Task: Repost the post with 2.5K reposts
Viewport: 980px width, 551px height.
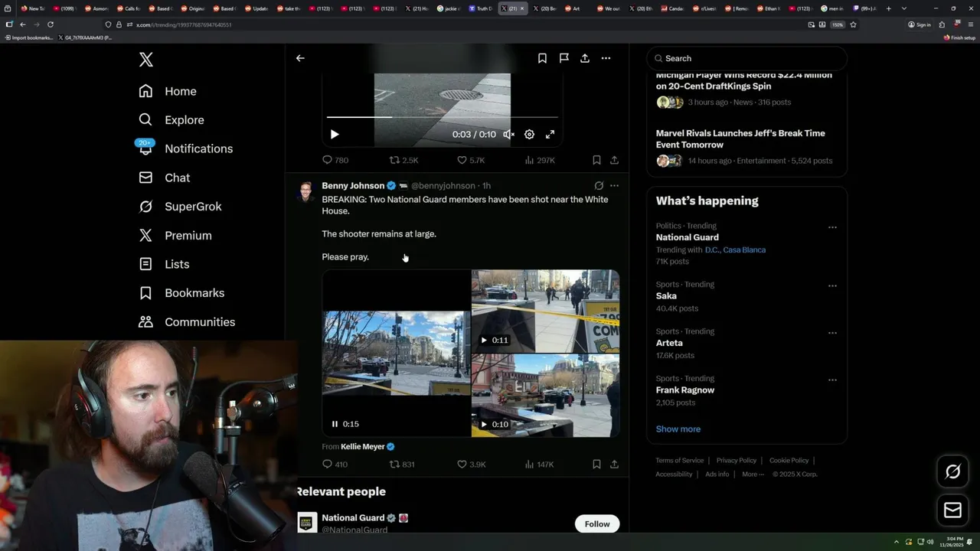Action: [x=403, y=160]
